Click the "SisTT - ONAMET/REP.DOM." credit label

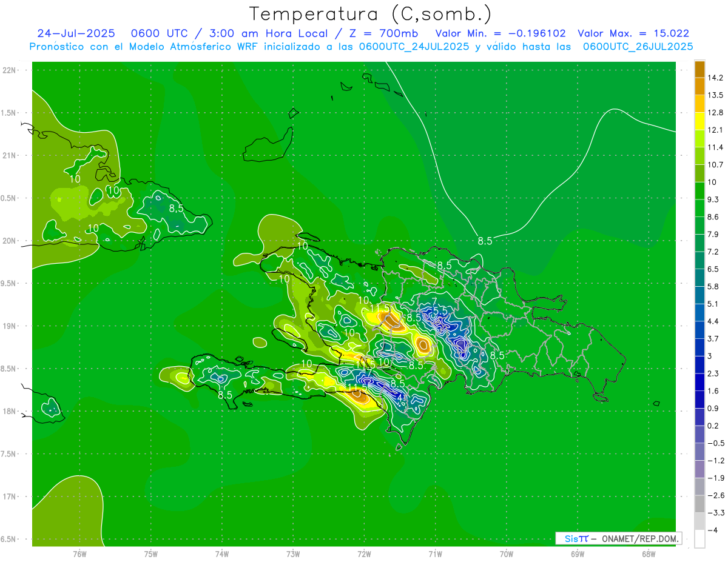click(619, 538)
